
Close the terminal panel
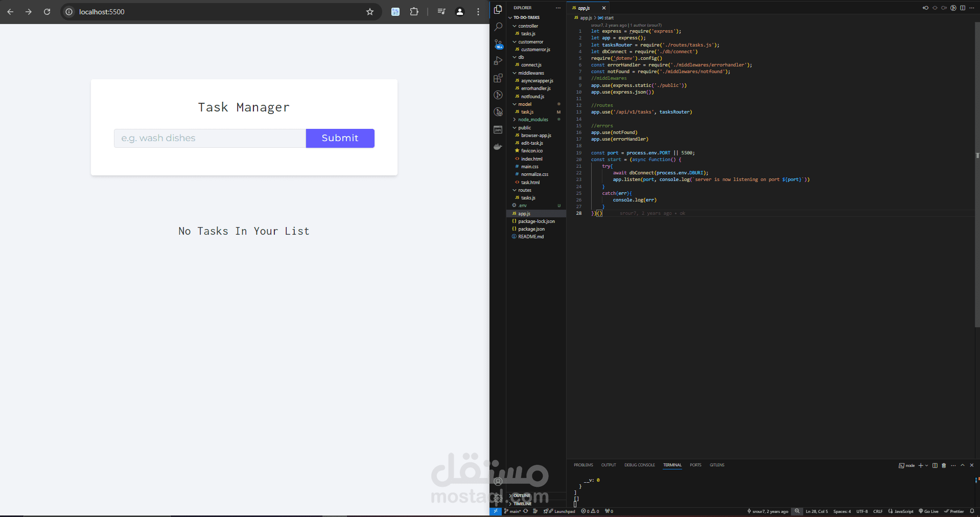(972, 465)
